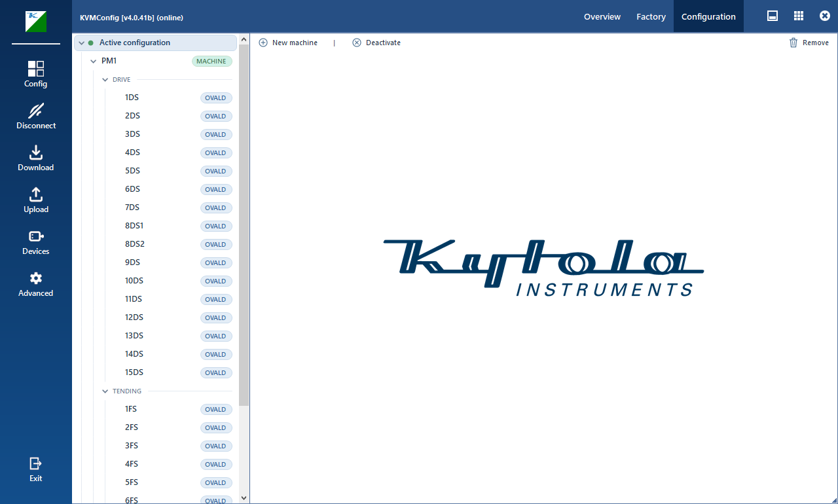Open Advanced settings gear
The image size is (838, 504).
[x=36, y=278]
